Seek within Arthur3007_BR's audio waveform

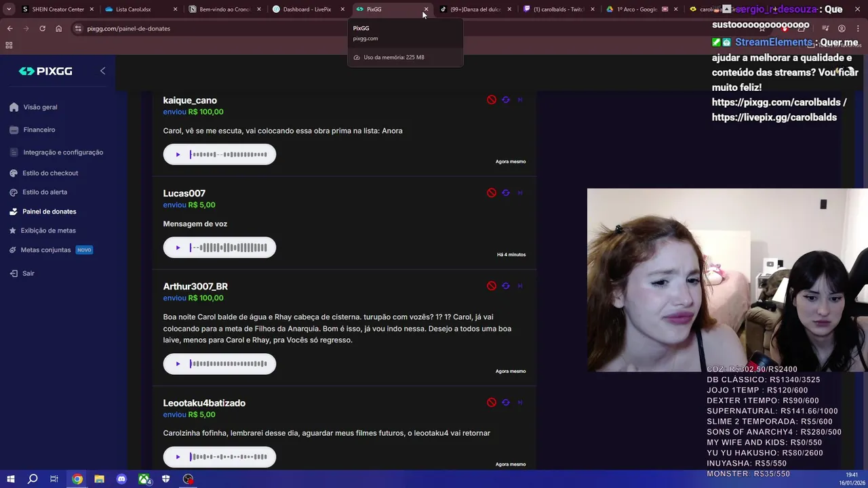[229, 364]
